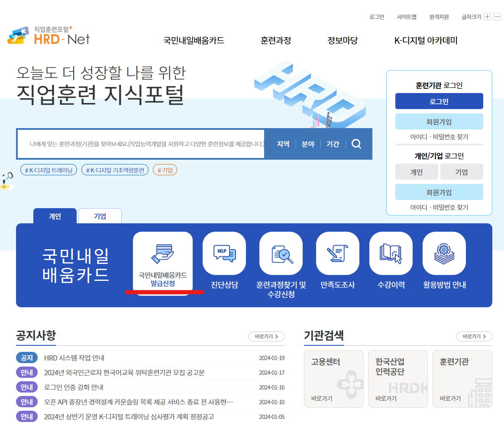Open the 한국산업인력공단 shortcut card
Image resolution: width=504 pixels, height=441 pixels.
click(x=398, y=379)
